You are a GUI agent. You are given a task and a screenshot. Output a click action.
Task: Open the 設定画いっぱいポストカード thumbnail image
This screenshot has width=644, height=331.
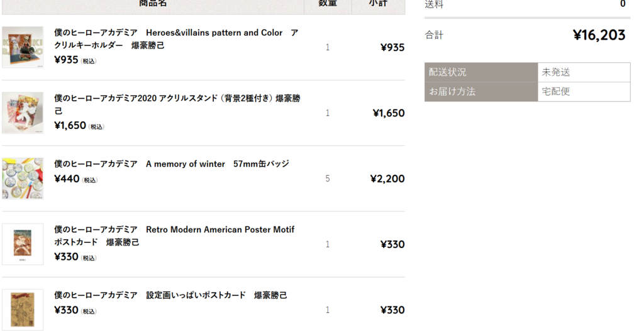point(23,310)
